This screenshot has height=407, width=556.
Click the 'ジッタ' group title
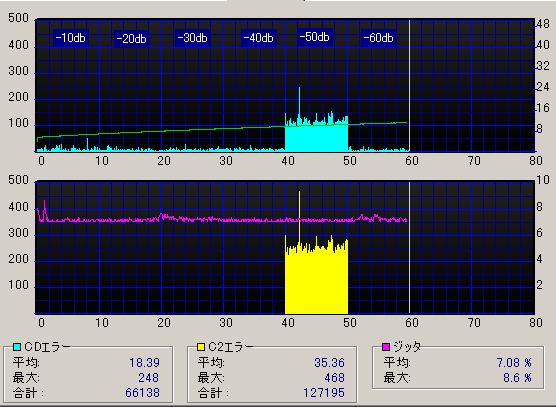tap(407, 347)
